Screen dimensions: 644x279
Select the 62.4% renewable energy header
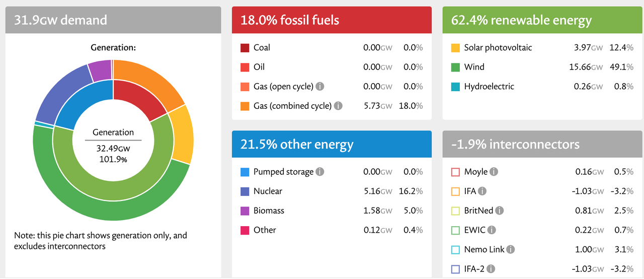(542, 20)
